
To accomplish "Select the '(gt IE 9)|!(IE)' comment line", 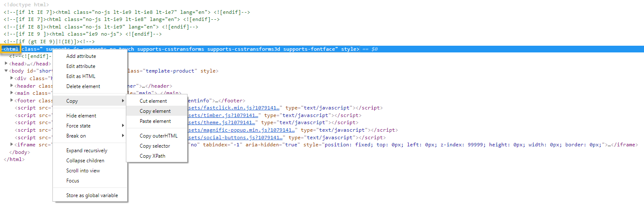I will tap(50, 42).
